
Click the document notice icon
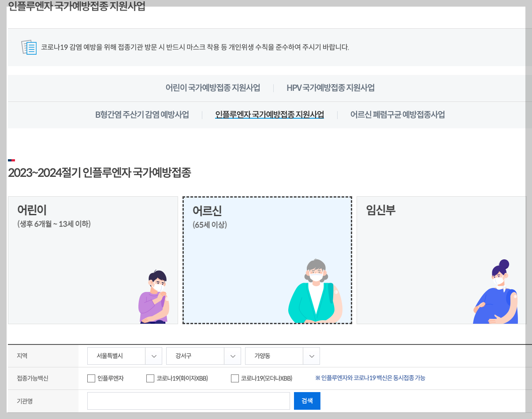29,47
